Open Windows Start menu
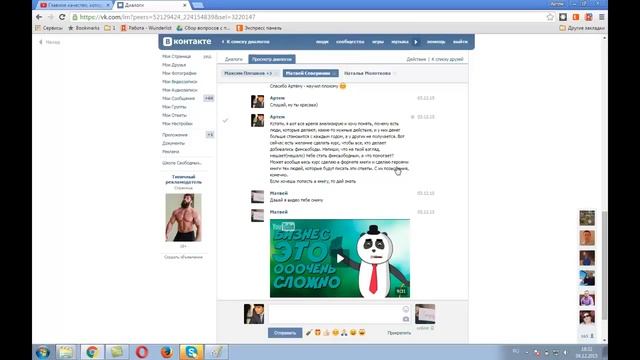Screen dimensions: 640x360 pyautogui.click(x=42, y=352)
